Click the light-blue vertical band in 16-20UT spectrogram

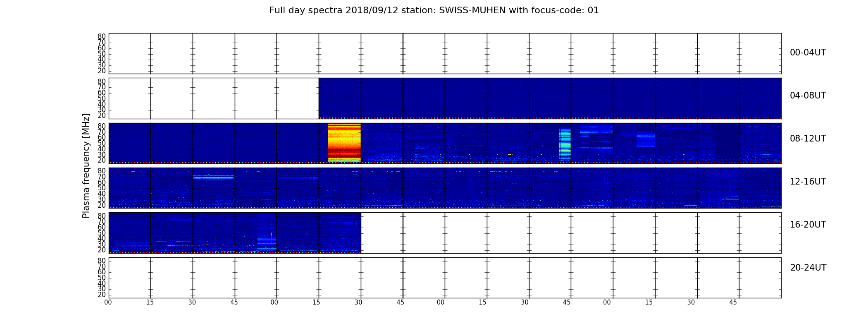[x=267, y=232]
